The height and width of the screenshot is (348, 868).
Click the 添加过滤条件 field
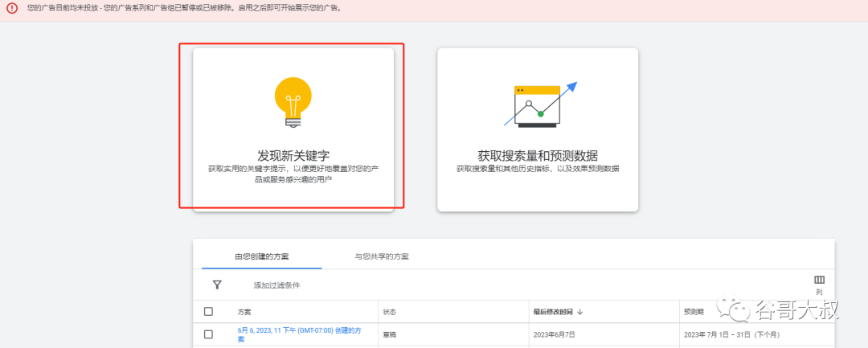(x=276, y=285)
